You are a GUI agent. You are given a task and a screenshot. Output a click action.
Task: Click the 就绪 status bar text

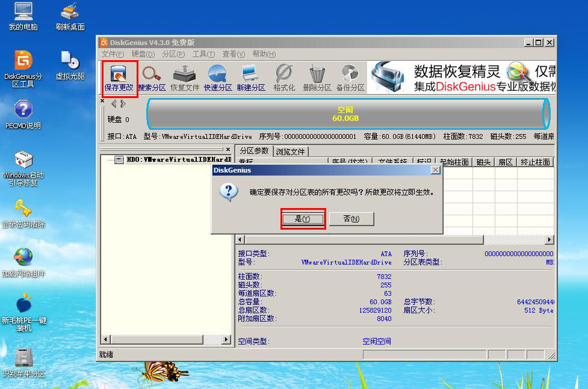[106, 355]
